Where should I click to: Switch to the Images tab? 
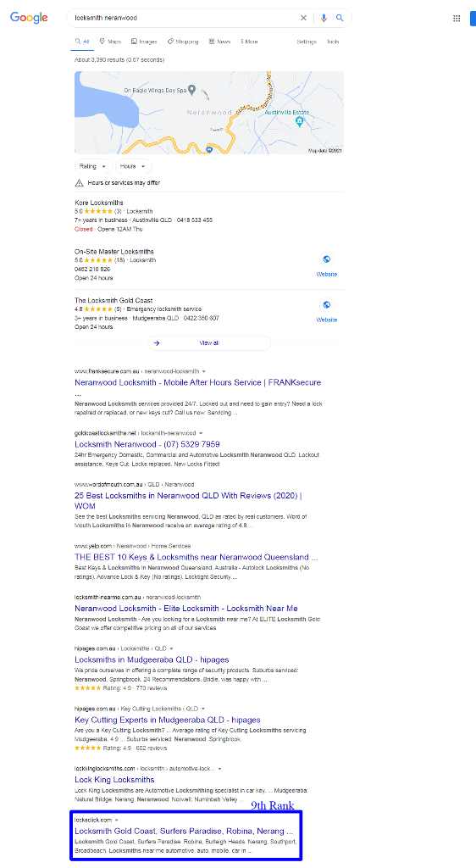144,42
